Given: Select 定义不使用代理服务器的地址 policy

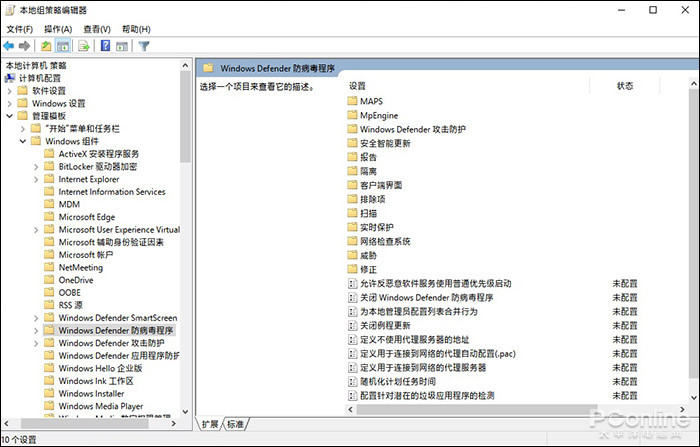Looking at the screenshot, I should [414, 339].
